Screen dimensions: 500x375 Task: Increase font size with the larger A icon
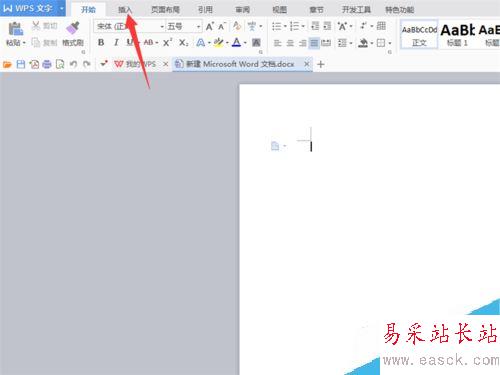pos(210,26)
